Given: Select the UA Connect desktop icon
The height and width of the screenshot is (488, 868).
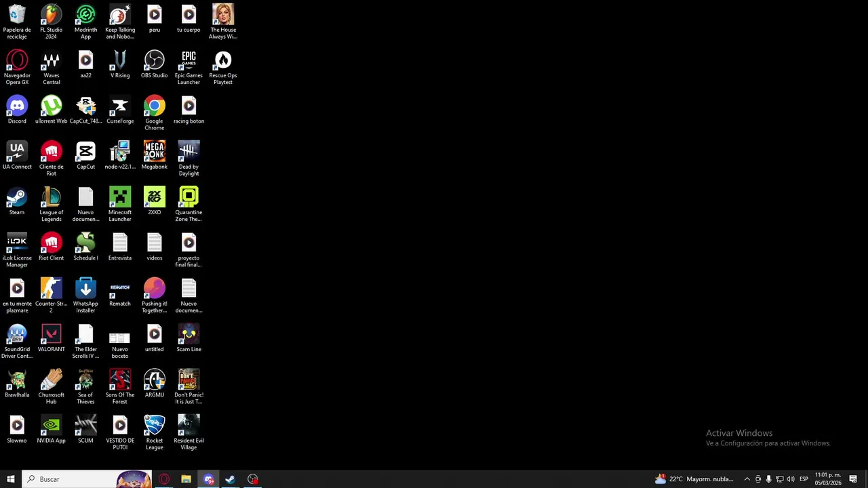Looking at the screenshot, I should point(17,155).
